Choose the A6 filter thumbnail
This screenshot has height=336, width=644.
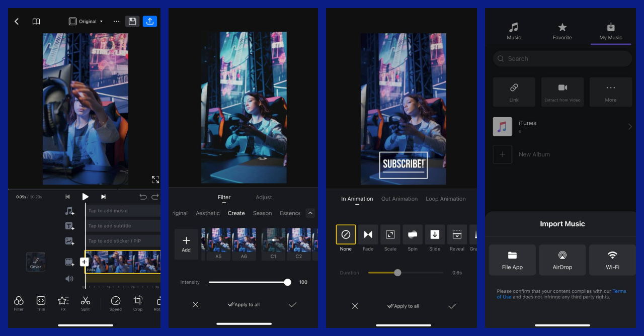pyautogui.click(x=244, y=244)
